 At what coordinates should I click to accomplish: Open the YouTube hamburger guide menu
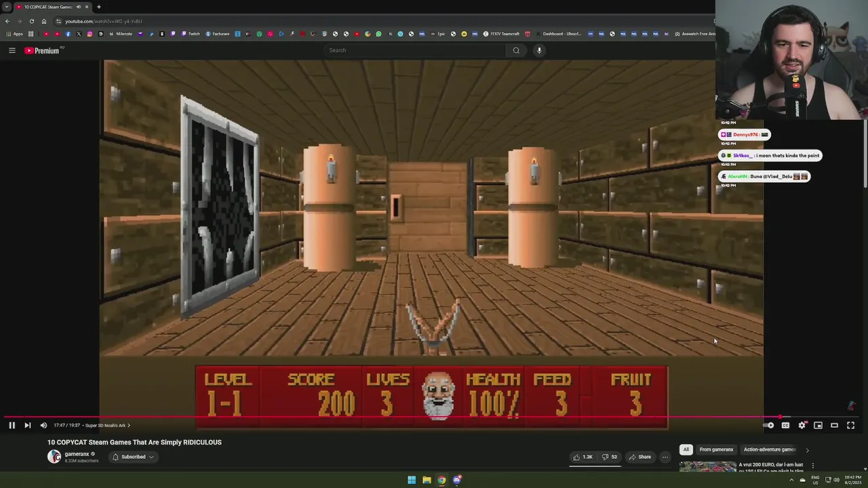[x=12, y=50]
